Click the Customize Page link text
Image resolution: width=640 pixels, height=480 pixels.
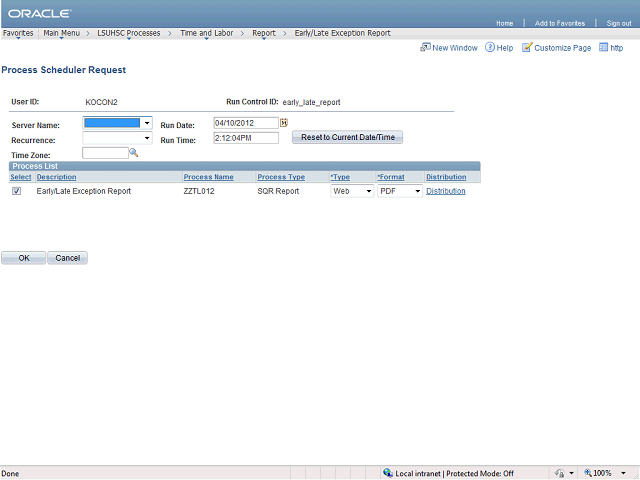point(562,48)
